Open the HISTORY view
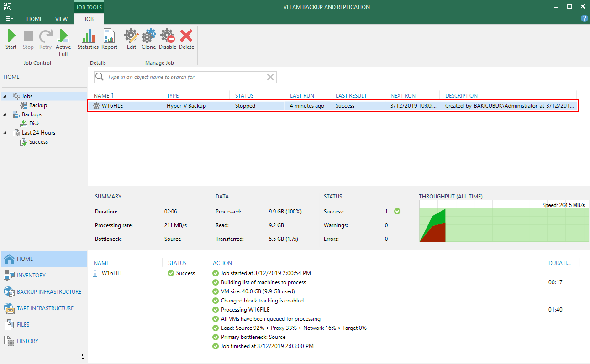 (44, 341)
